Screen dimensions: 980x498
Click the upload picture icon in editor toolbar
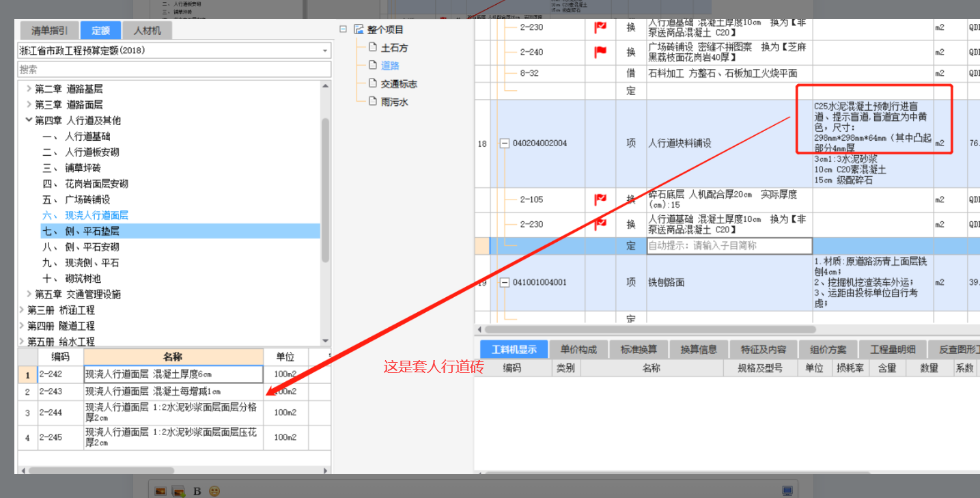tap(179, 490)
